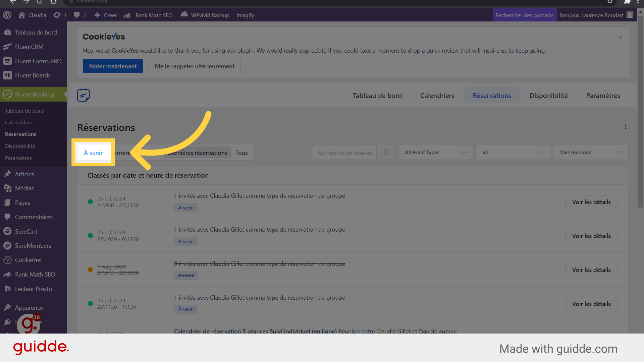Viewport: 644px width, 362px height.
Task: Open Lecteur Presto sidebar icon
Action: click(x=7, y=289)
